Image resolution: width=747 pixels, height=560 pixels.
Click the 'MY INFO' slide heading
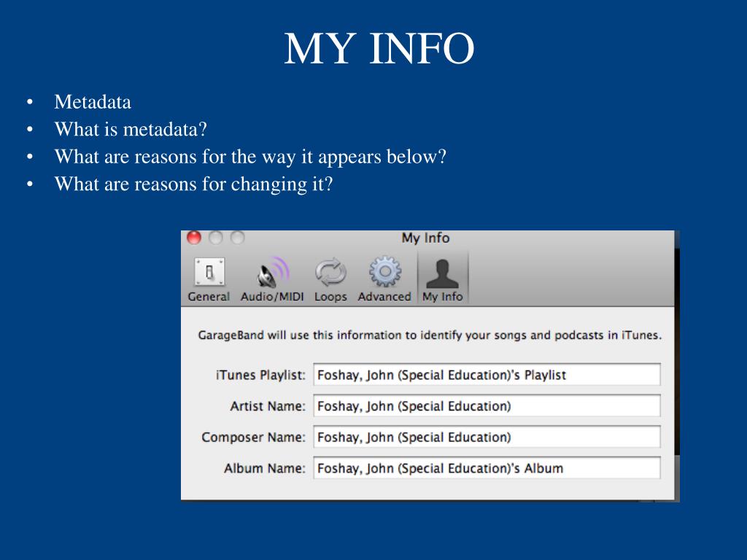pyautogui.click(x=379, y=49)
